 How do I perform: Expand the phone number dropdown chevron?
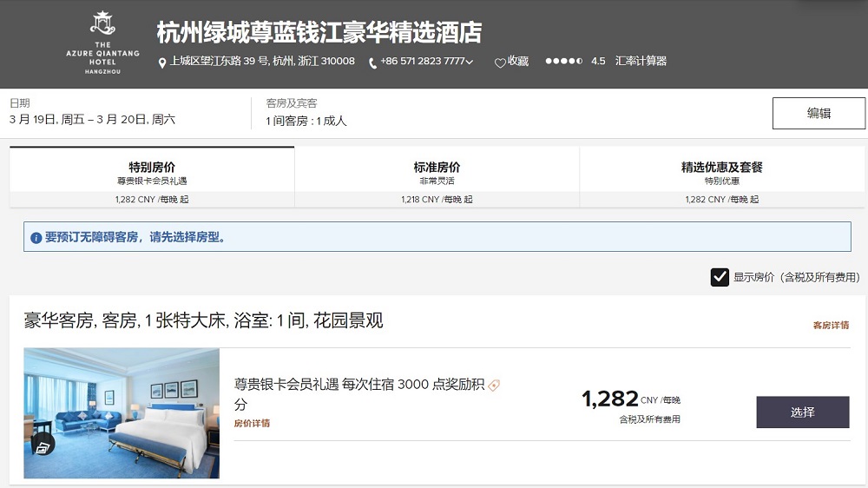click(x=470, y=62)
